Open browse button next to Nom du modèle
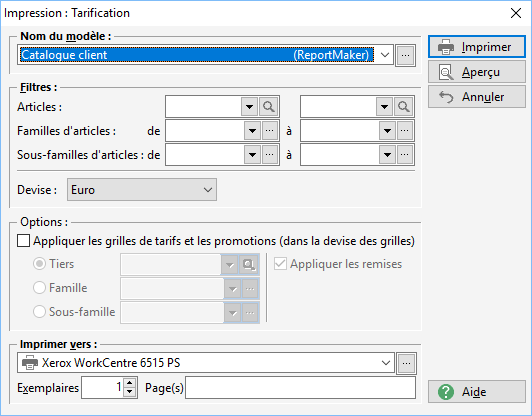 coord(405,55)
